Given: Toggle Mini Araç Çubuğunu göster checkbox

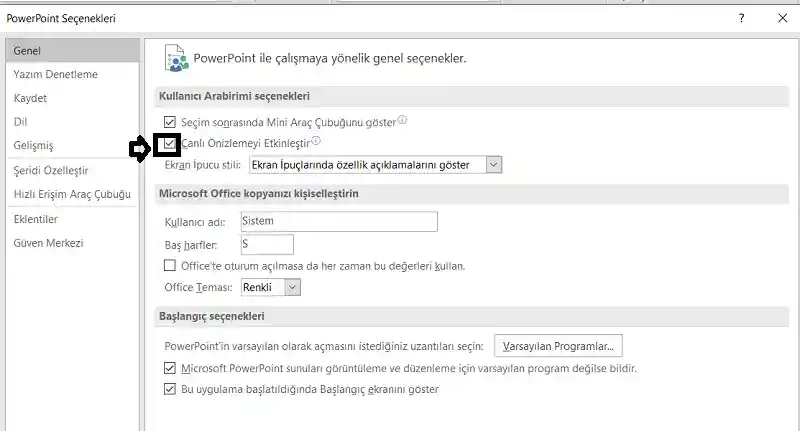Looking at the screenshot, I should pos(169,122).
